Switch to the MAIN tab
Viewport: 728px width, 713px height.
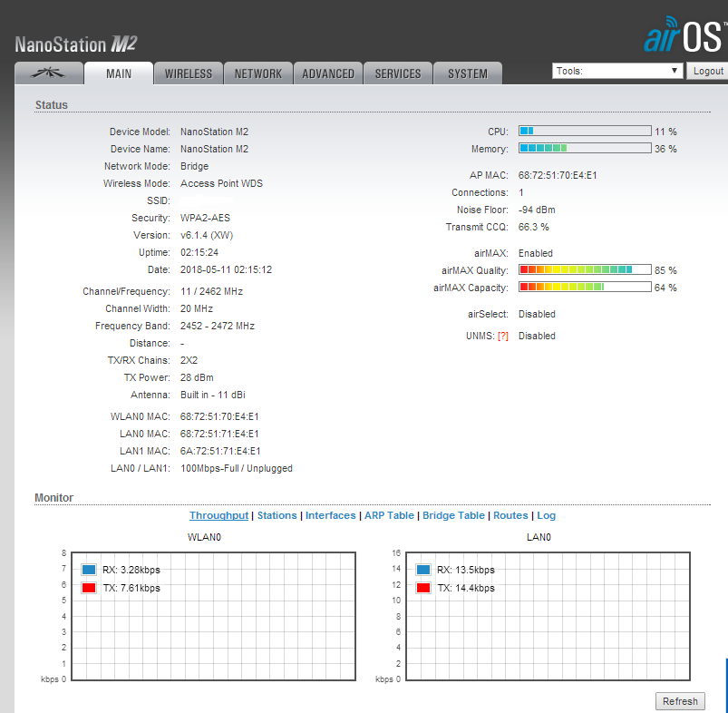[x=119, y=73]
